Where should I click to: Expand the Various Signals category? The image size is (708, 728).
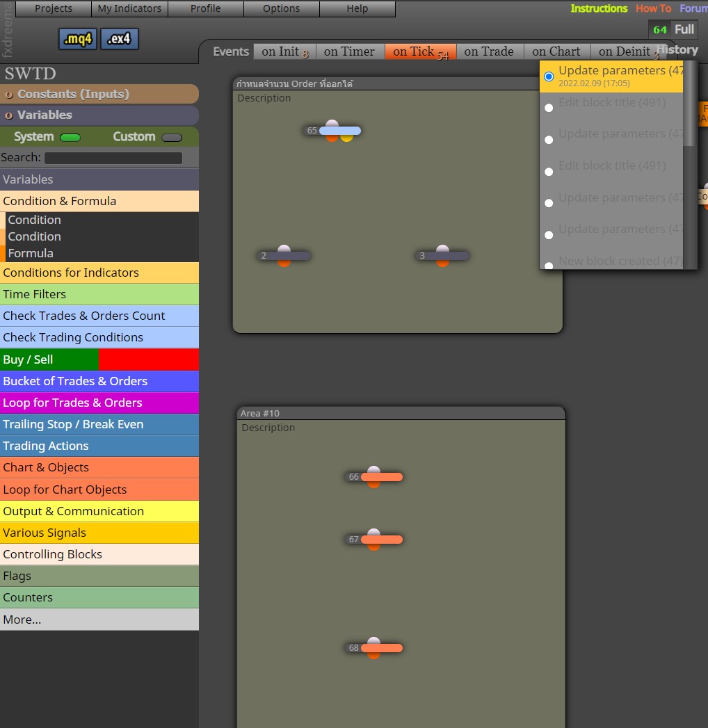[x=99, y=533]
